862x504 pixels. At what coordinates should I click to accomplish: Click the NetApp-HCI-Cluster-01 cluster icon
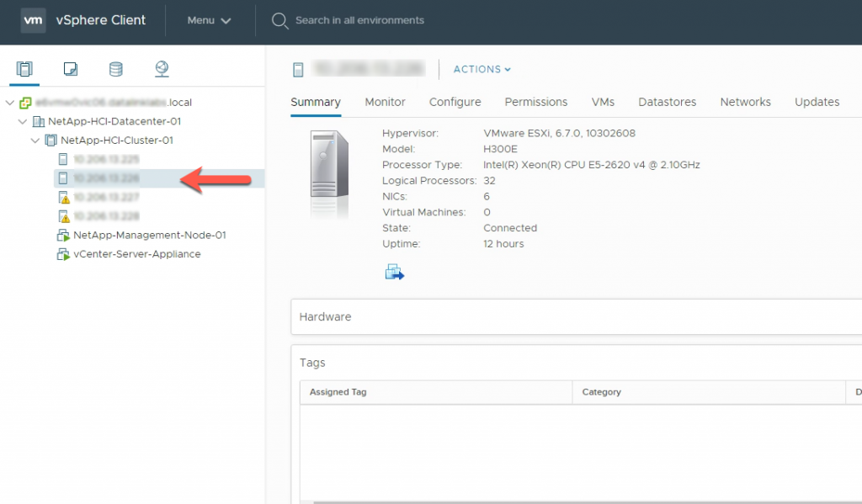[x=51, y=141]
